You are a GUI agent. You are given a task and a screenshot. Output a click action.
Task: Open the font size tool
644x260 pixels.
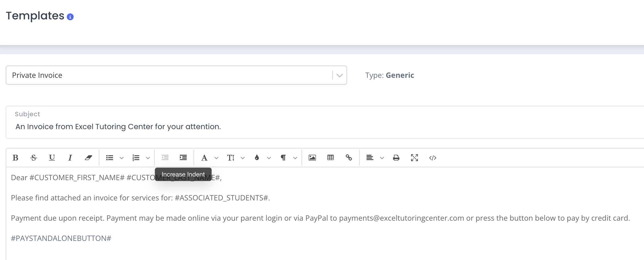coord(231,158)
